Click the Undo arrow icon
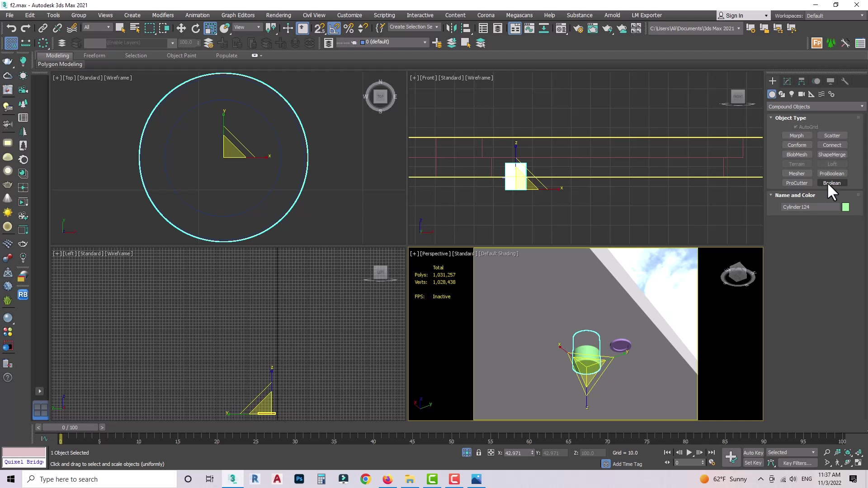 (x=11, y=28)
